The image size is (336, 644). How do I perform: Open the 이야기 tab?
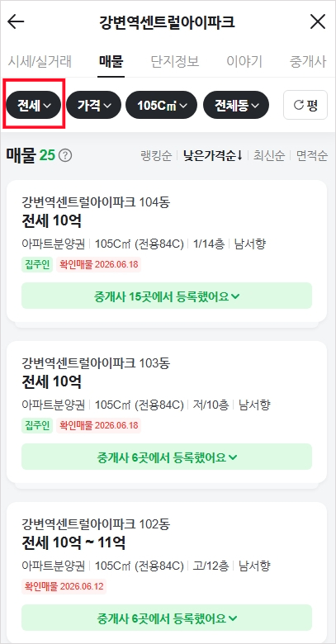click(244, 62)
